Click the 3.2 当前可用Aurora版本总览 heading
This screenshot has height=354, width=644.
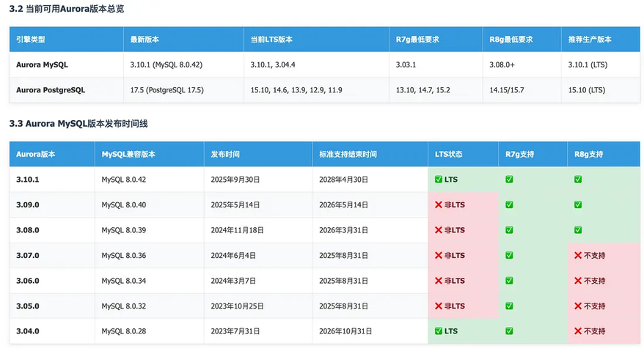pyautogui.click(x=67, y=9)
